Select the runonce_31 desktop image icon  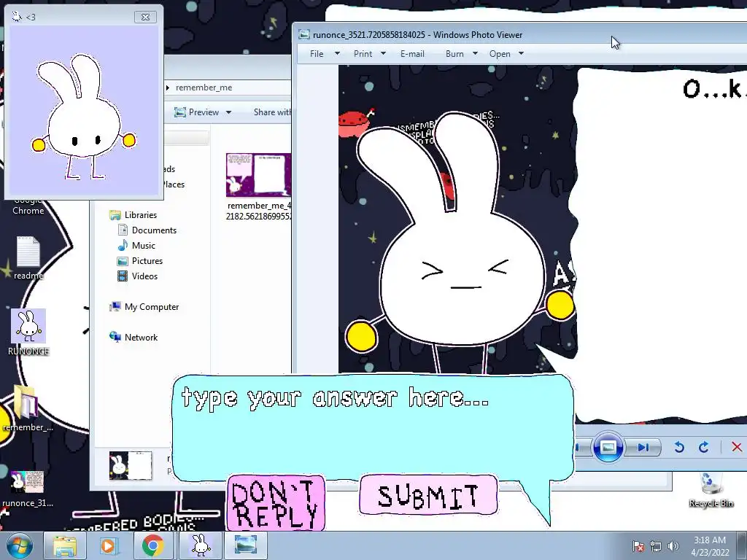pyautogui.click(x=27, y=489)
